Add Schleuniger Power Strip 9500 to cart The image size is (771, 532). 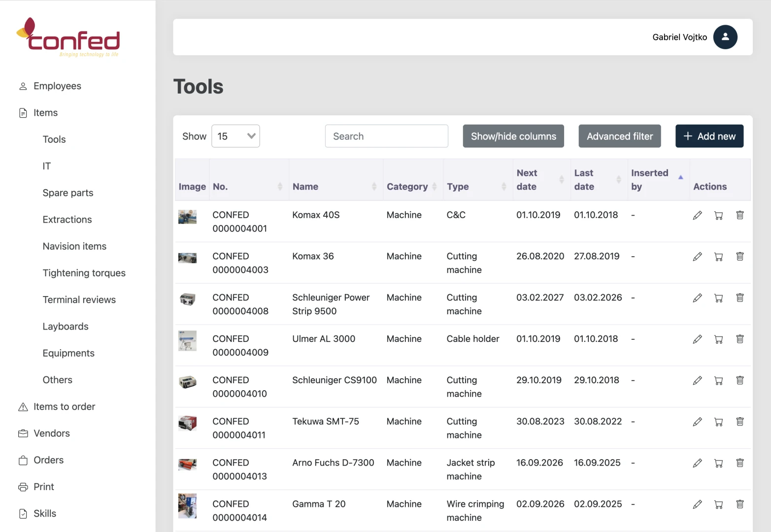pyautogui.click(x=719, y=298)
